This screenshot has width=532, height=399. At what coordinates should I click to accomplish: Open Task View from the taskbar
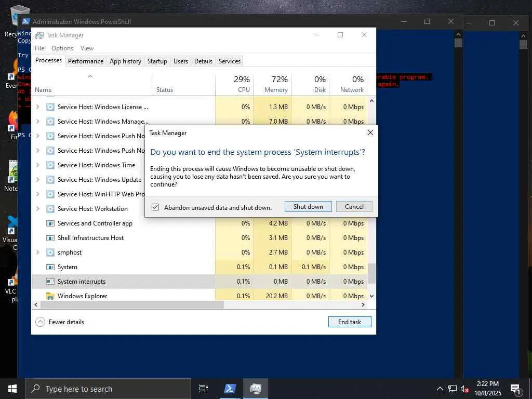point(204,389)
